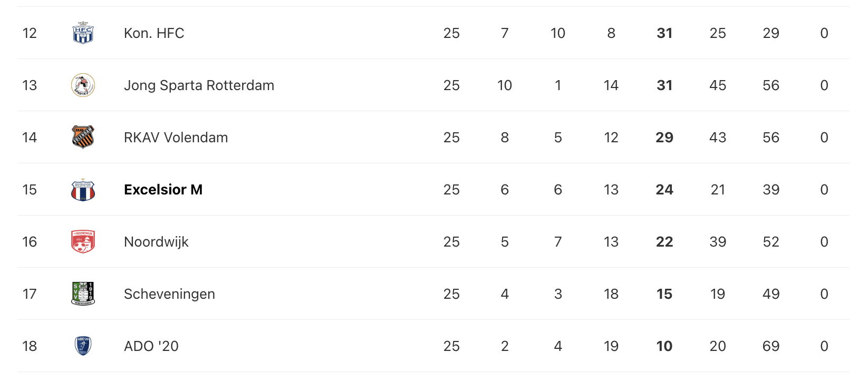The height and width of the screenshot is (391, 868).
Task: Open the highlighted Excelsior M team name
Action: [x=163, y=190]
